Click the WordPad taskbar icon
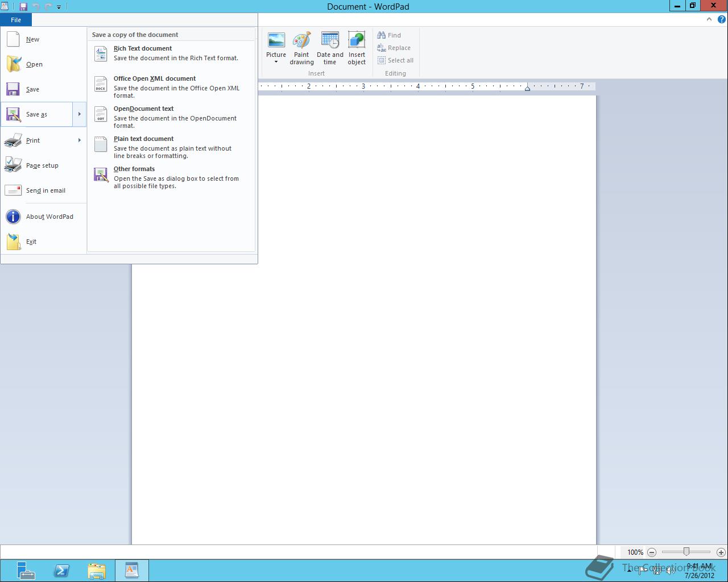The image size is (728, 582). [132, 571]
